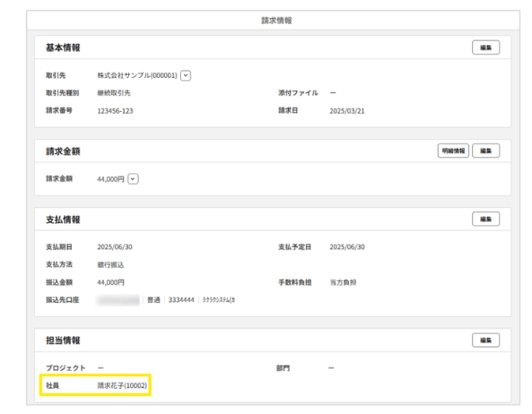Image resolution: width=532 pixels, height=414 pixels.
Task: Click employee name 請求花子(10002)
Action: pos(122,386)
